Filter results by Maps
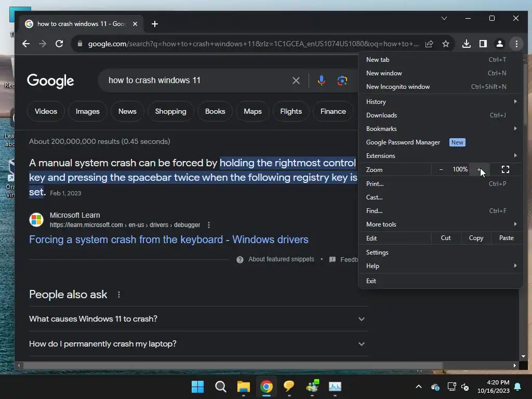 click(253, 111)
